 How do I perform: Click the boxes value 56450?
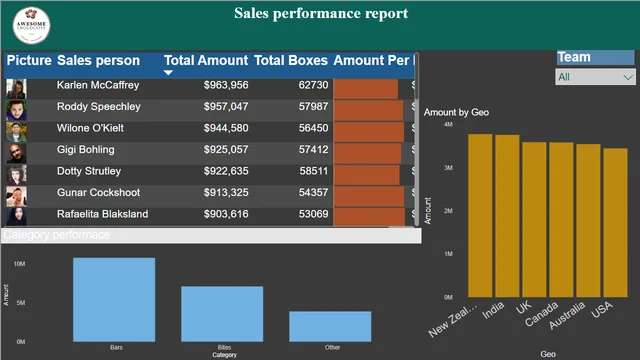pos(313,128)
